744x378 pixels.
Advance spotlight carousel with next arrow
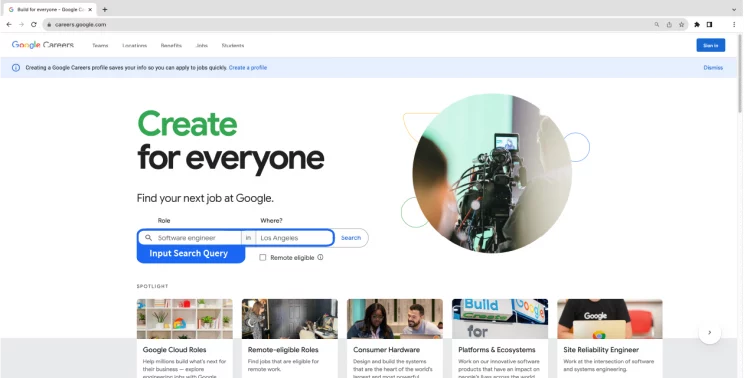click(710, 332)
